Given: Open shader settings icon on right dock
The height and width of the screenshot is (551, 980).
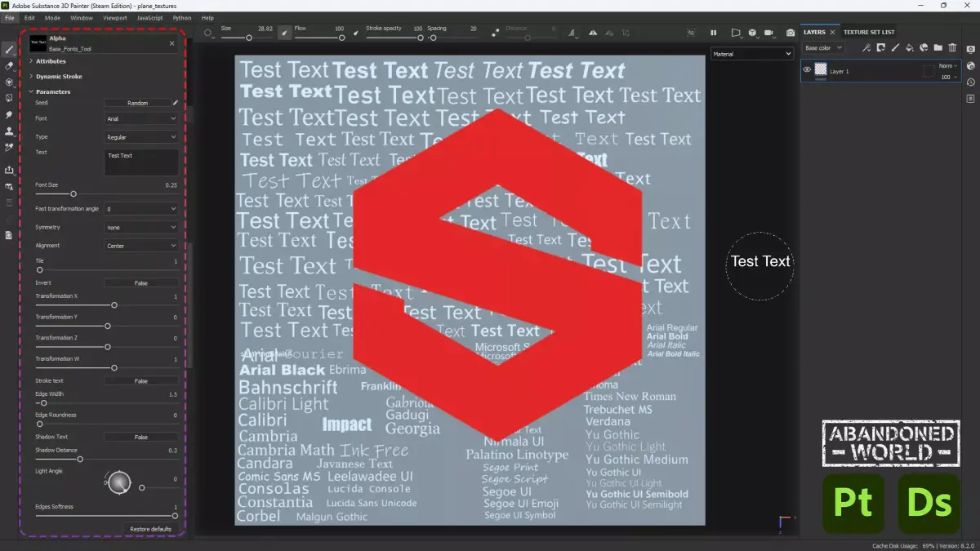Looking at the screenshot, I should [971, 65].
